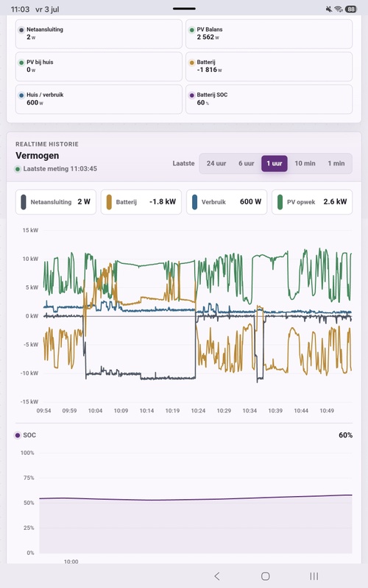Viewport: 368px width, 588px height.
Task: Tap the Android home navigation icon
Action: pos(266,576)
